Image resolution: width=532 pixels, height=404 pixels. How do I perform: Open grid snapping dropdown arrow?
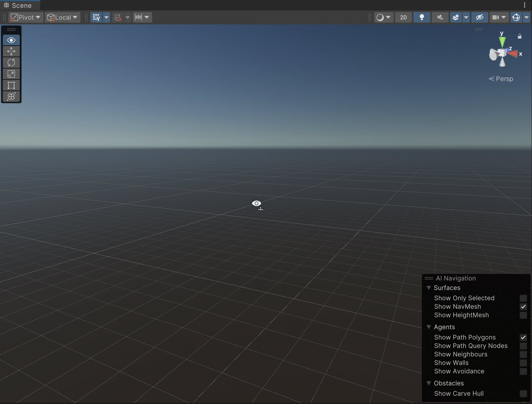127,17
